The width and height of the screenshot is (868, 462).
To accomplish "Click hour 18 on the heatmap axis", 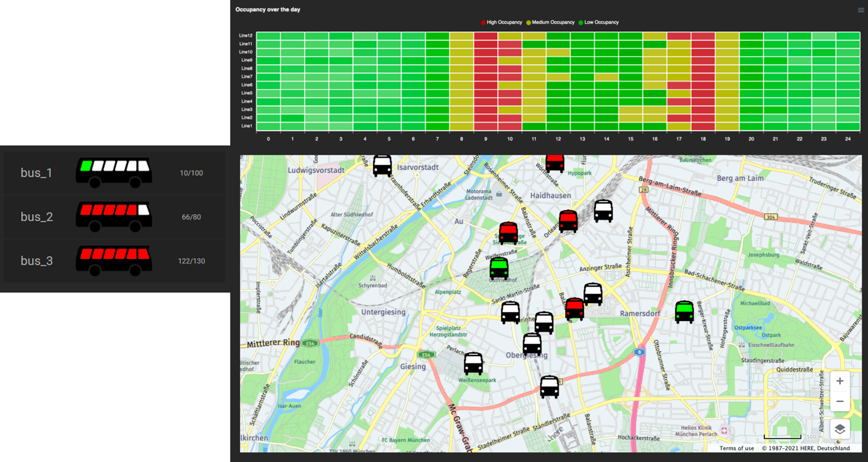I will pyautogui.click(x=703, y=139).
